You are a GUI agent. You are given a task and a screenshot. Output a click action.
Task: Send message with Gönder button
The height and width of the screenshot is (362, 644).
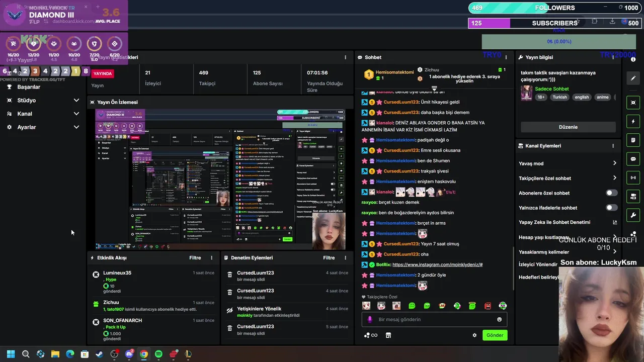[x=495, y=335]
